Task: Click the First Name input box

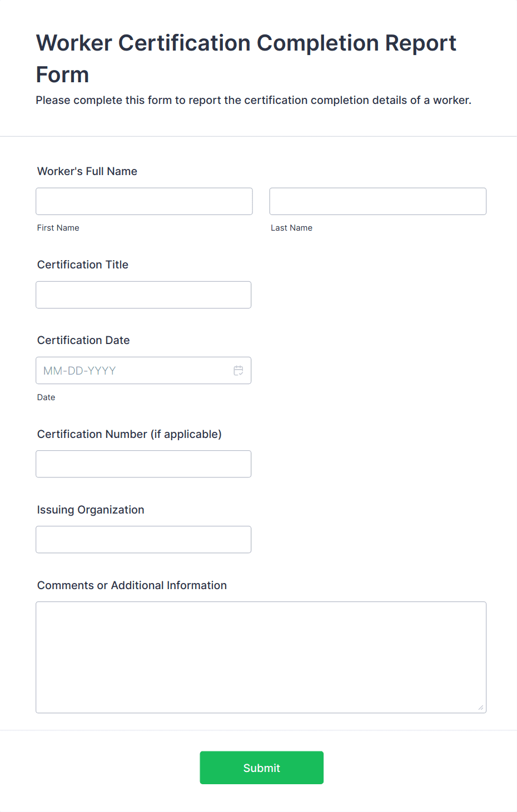Action: pyautogui.click(x=143, y=201)
